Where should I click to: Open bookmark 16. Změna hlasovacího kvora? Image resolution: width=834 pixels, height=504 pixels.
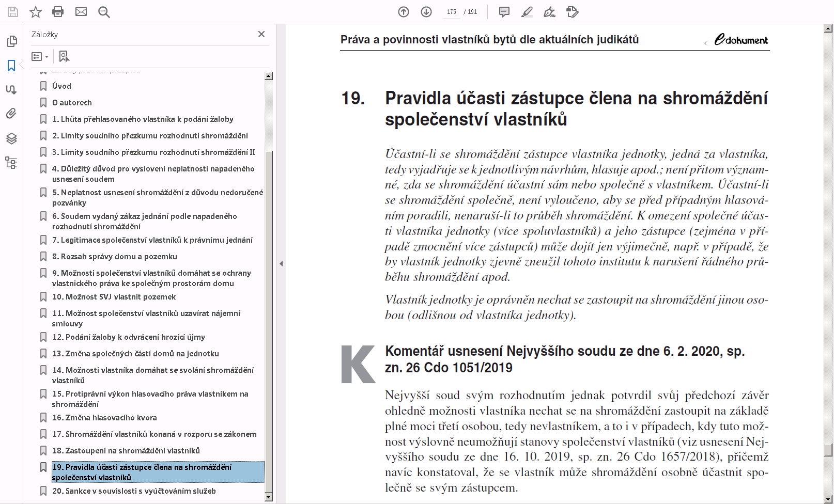coord(104,418)
